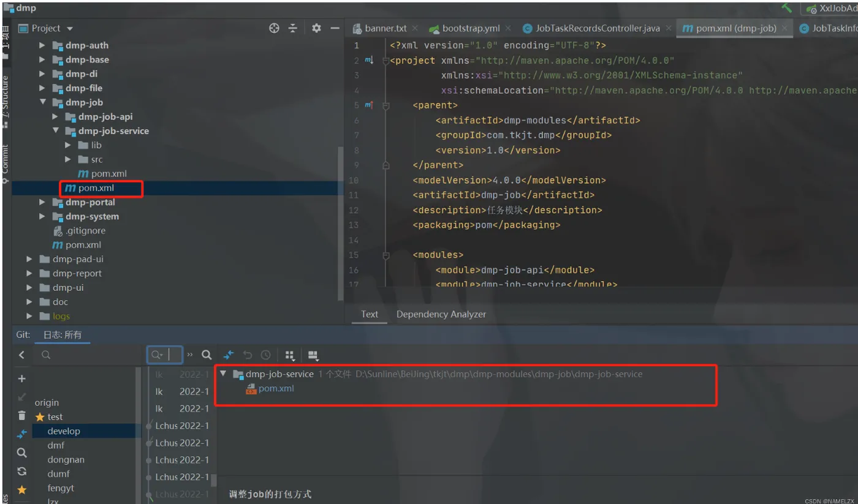Click the checkout arrow icon in Git sidebar
The height and width of the screenshot is (504, 858).
coord(21,397)
